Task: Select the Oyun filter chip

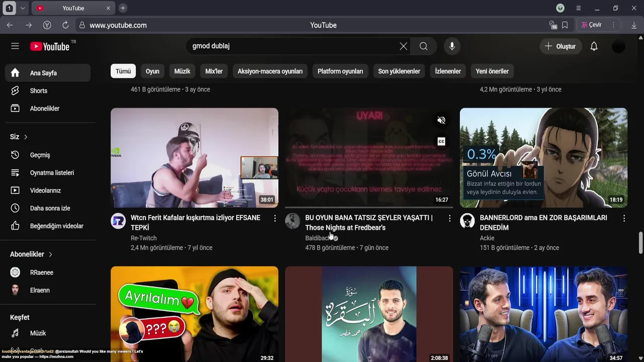Action: (x=152, y=71)
